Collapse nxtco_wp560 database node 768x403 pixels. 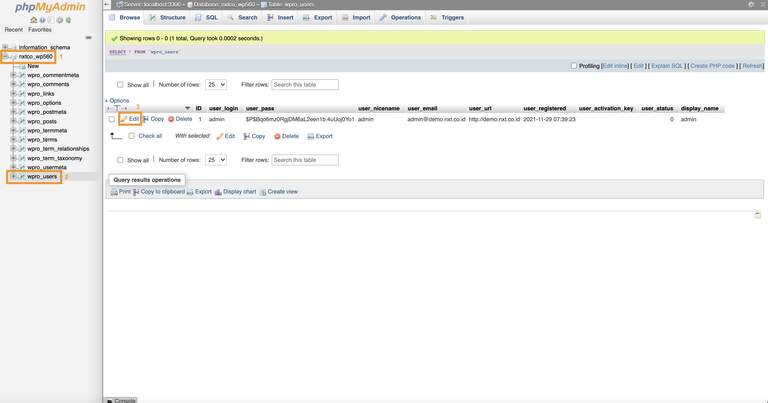pyautogui.click(x=5, y=56)
